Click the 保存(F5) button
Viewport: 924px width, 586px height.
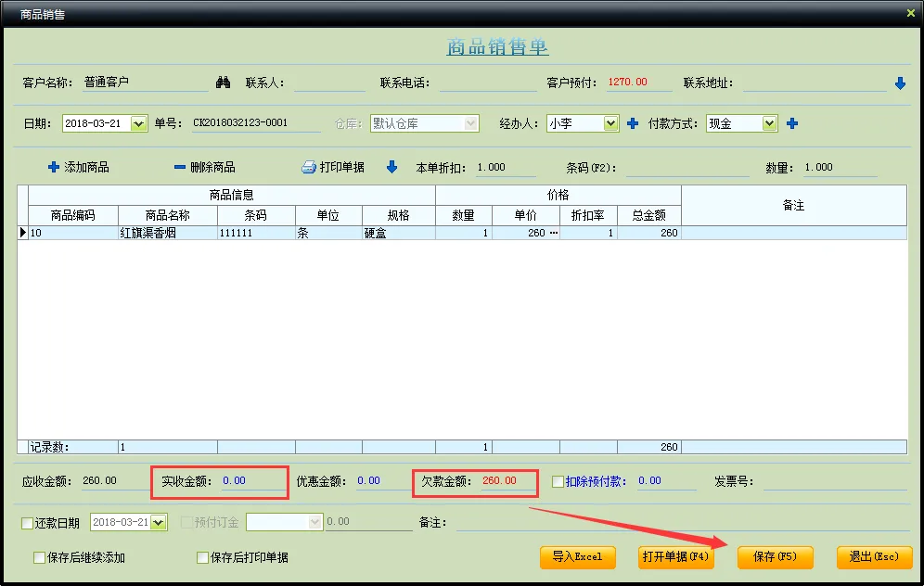click(x=775, y=557)
